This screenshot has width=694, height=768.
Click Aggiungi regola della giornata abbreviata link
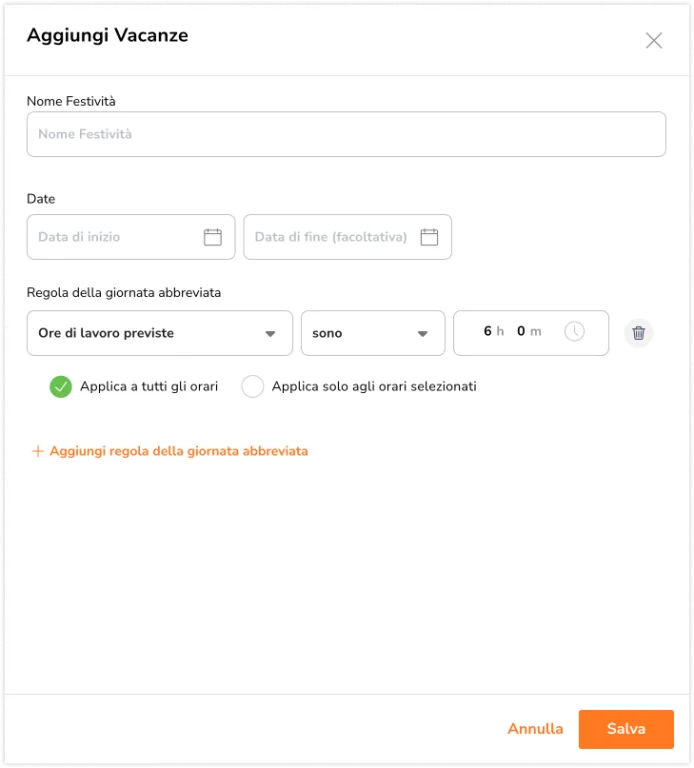coord(179,451)
